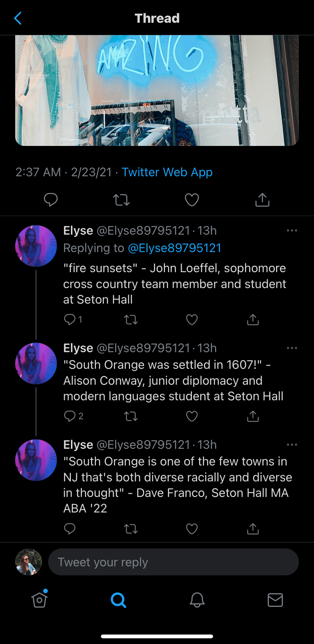Share the main tweet

tap(262, 200)
